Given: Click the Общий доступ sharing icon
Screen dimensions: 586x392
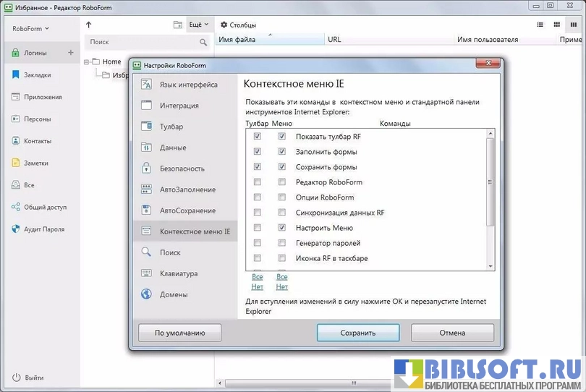Looking at the screenshot, I should (16, 207).
